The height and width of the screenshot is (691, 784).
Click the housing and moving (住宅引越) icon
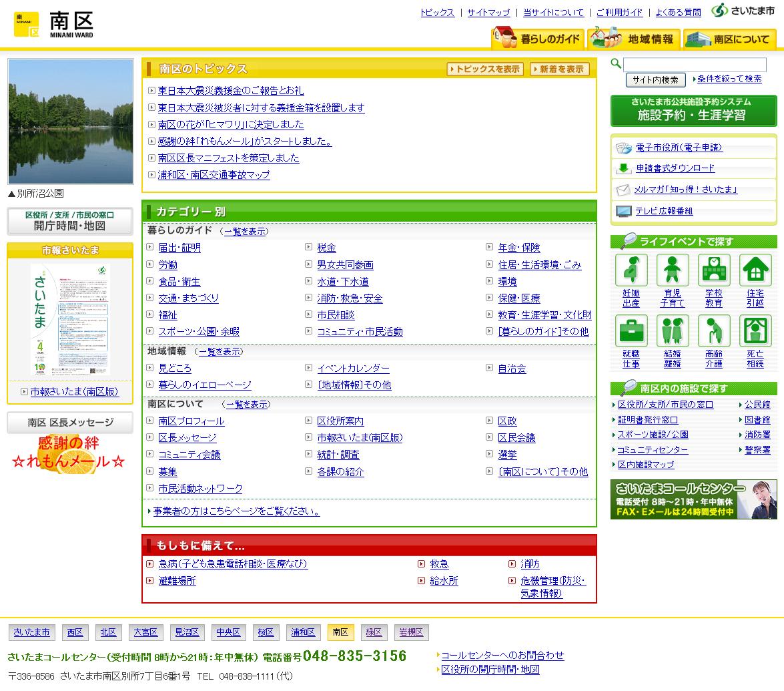(x=755, y=270)
